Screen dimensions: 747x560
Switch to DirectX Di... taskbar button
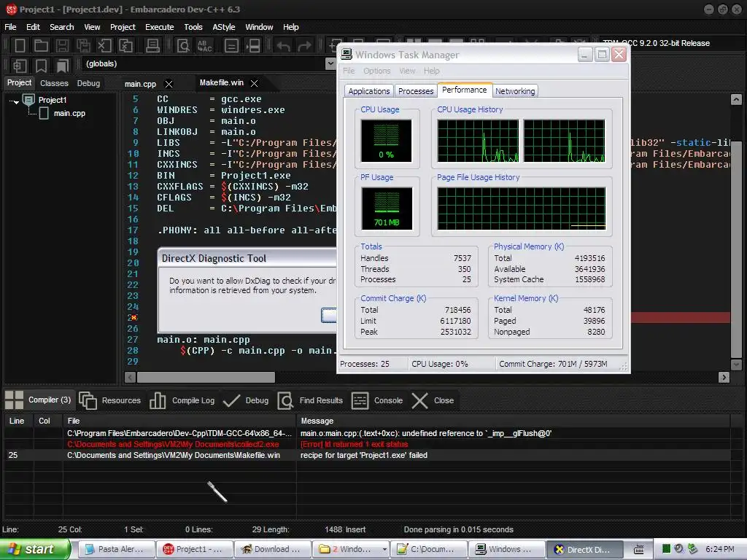(584, 550)
